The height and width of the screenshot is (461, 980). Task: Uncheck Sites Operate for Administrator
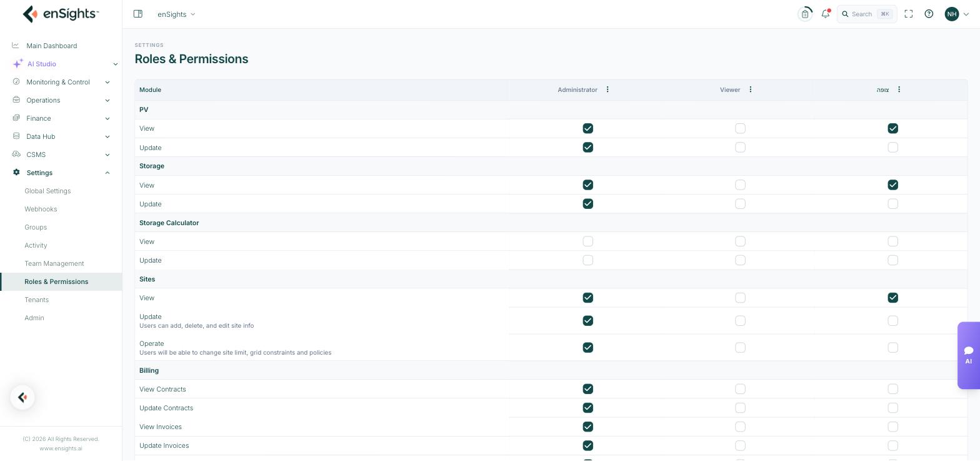(x=587, y=348)
